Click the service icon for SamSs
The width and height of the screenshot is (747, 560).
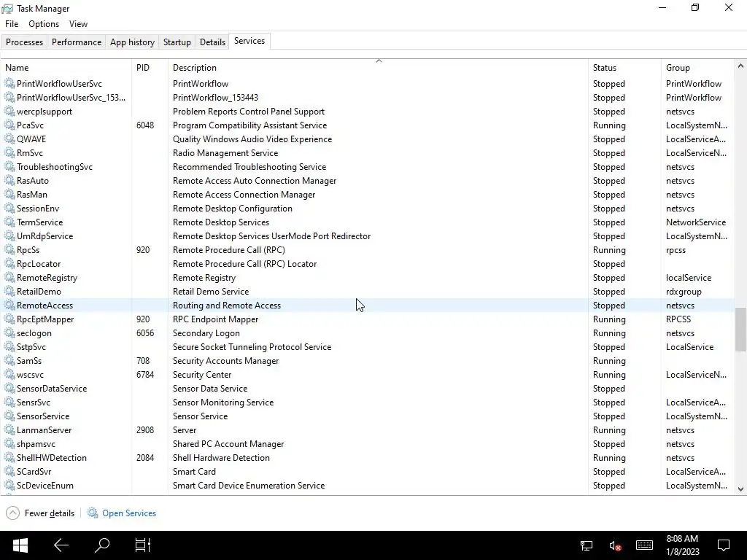click(x=9, y=361)
